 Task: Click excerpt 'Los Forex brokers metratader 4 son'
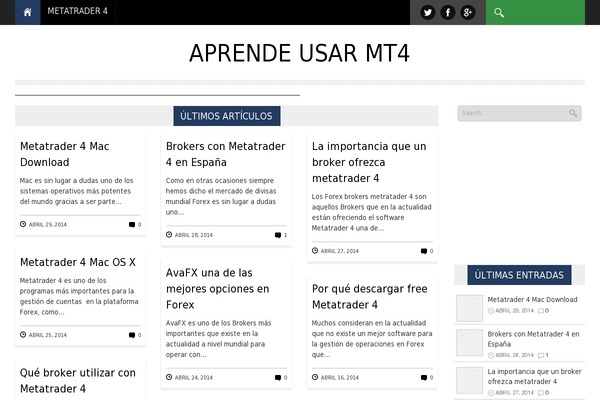point(372,212)
